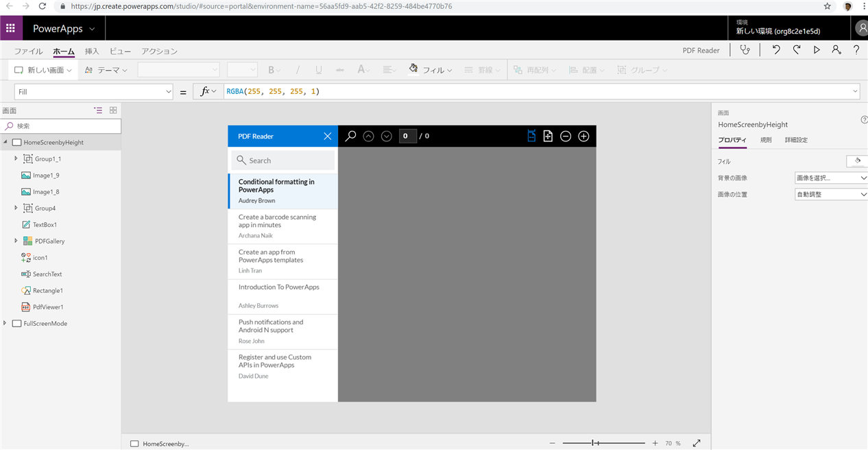Click the 新しい画面 button
The width and height of the screenshot is (868, 450).
[x=43, y=69]
